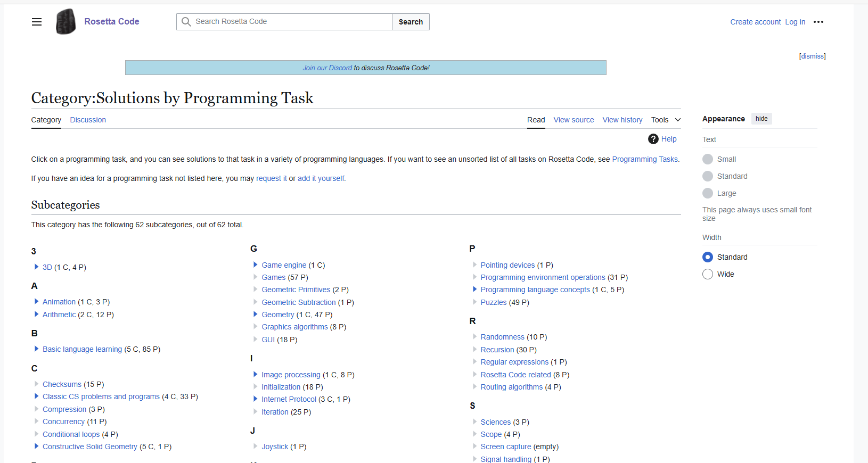Click the Rosetta Code stone logo
868x463 pixels.
pyautogui.click(x=66, y=22)
